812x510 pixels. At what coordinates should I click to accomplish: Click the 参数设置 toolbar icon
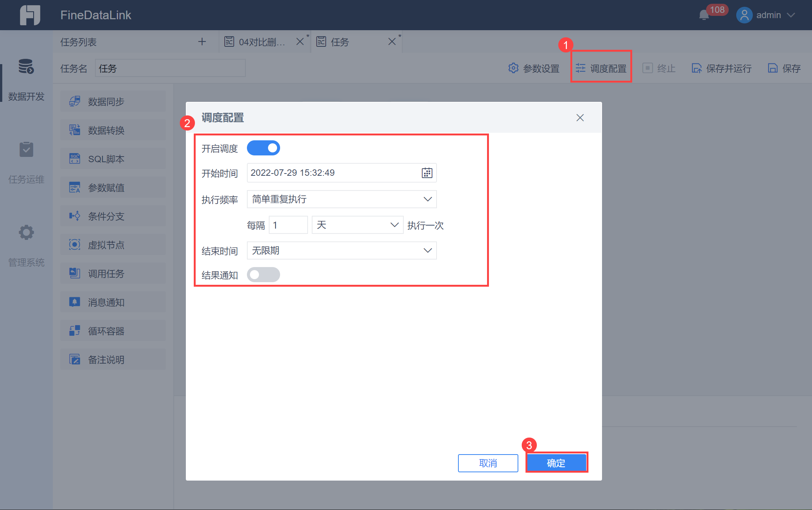pos(513,68)
